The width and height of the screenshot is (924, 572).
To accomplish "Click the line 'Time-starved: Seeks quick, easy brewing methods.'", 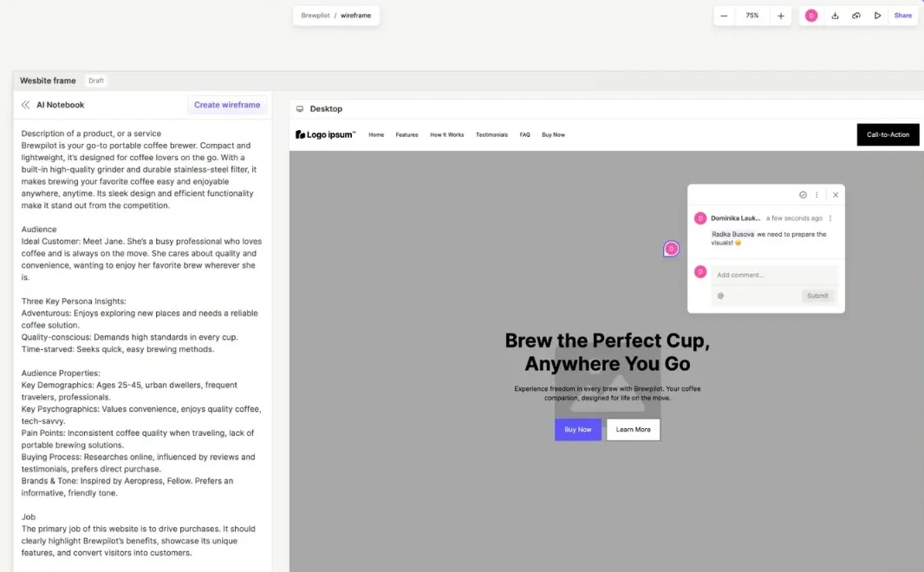I will click(118, 349).
